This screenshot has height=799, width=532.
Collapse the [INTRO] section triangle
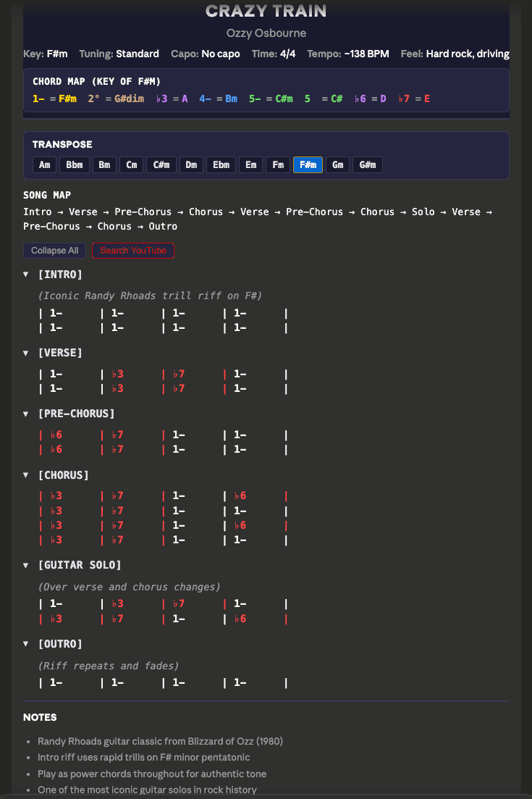26,274
